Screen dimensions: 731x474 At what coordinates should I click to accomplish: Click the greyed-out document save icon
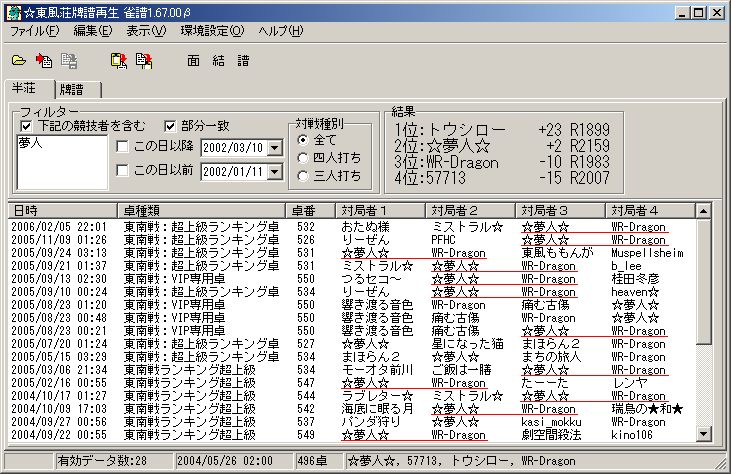pos(69,60)
